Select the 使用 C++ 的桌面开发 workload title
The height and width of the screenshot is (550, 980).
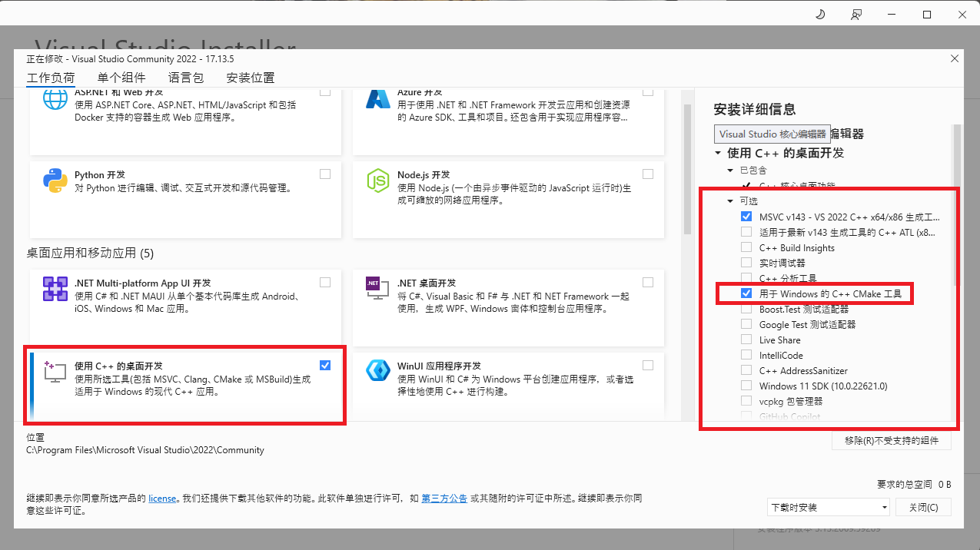118,366
